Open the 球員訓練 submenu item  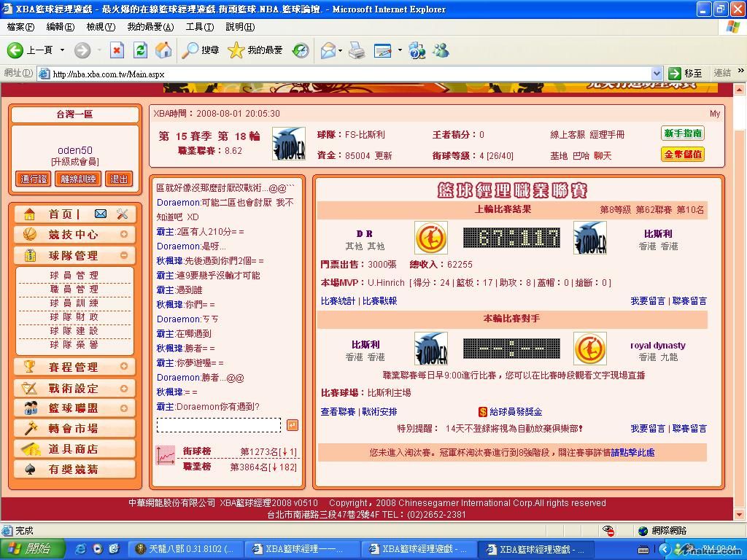(x=74, y=303)
